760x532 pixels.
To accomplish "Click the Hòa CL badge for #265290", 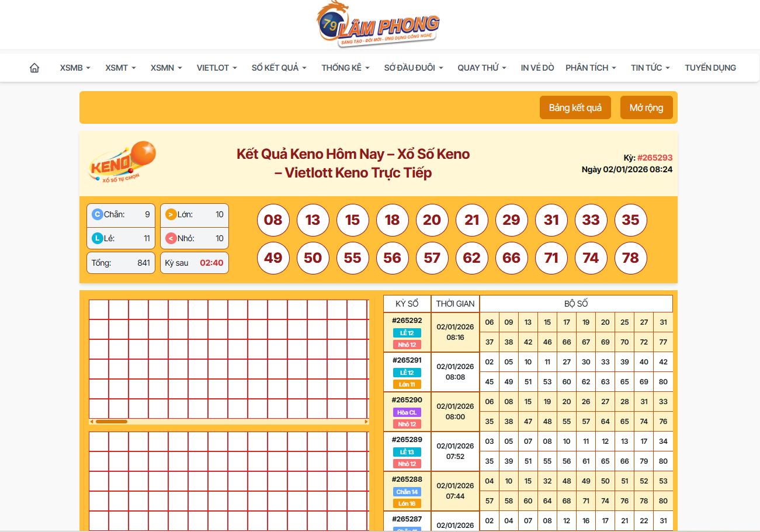I will pos(407,412).
